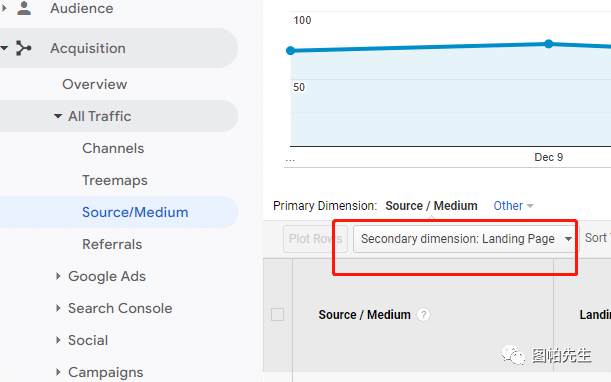Click the Source / Medium column header

point(364,315)
